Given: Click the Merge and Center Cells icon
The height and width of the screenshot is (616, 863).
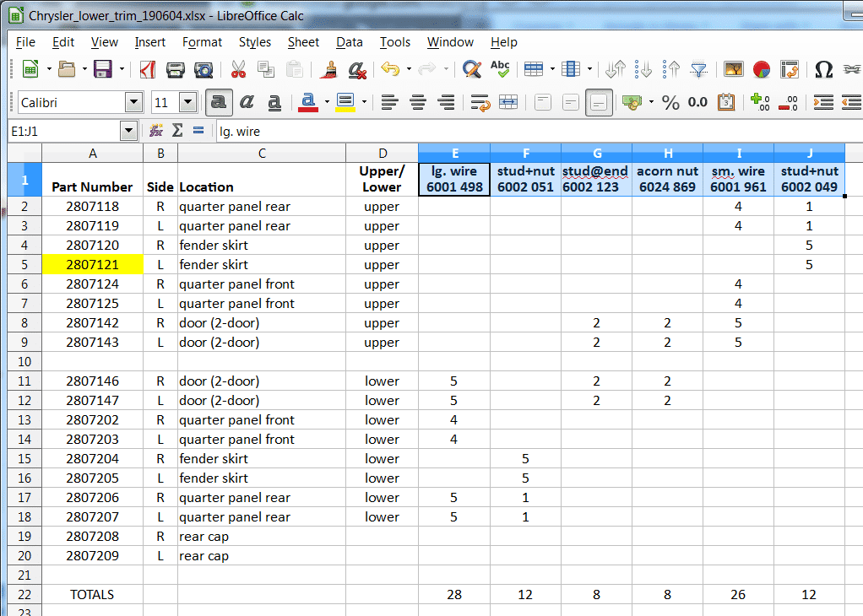Looking at the screenshot, I should coord(508,103).
